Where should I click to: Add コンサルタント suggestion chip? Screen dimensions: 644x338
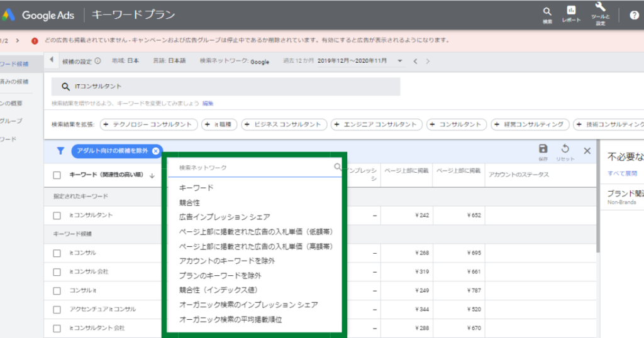(457, 124)
